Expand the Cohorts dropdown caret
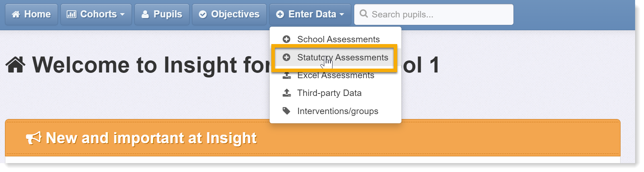The height and width of the screenshot is (172, 644). [x=122, y=15]
